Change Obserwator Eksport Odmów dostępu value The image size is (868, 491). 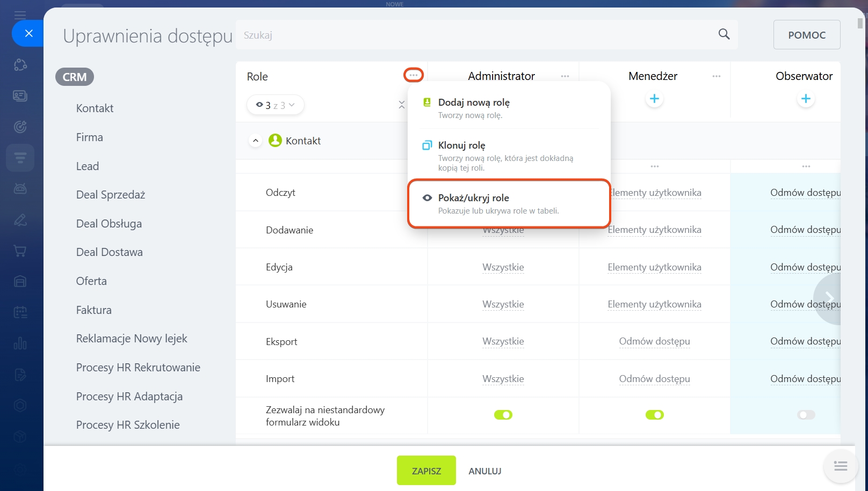pyautogui.click(x=805, y=341)
